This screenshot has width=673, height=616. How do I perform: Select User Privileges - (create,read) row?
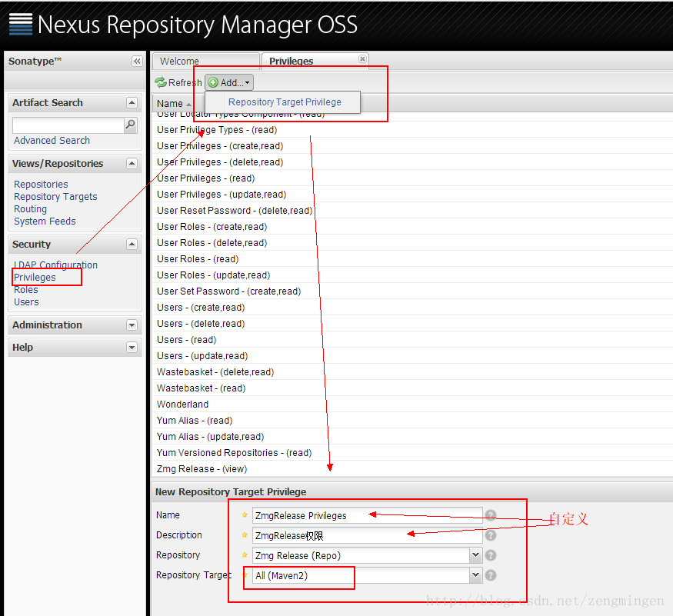click(x=412, y=146)
